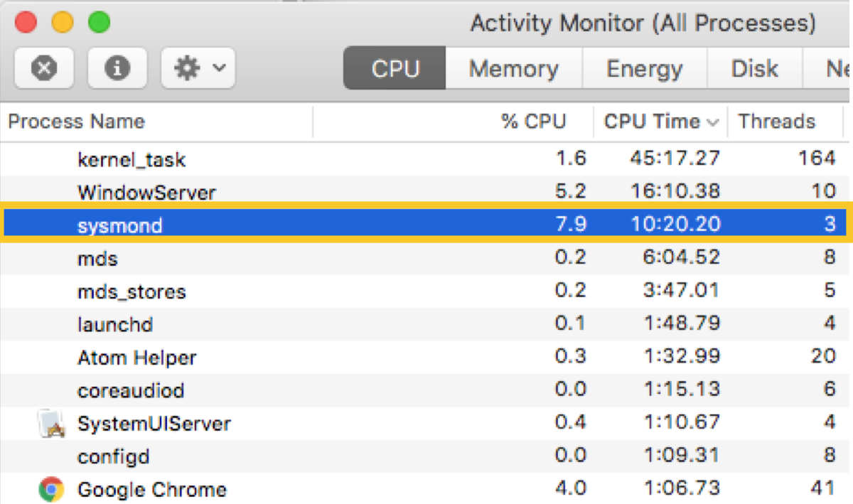Select the WindowServer process

click(146, 192)
